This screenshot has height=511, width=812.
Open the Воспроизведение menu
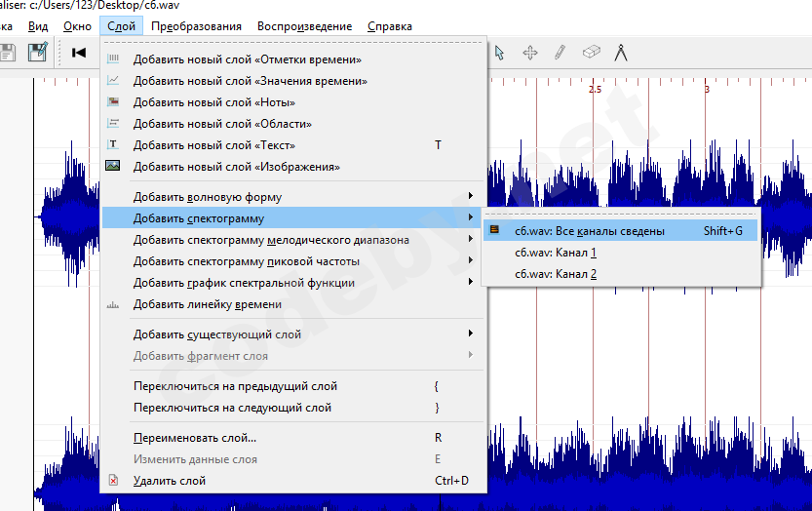304,26
